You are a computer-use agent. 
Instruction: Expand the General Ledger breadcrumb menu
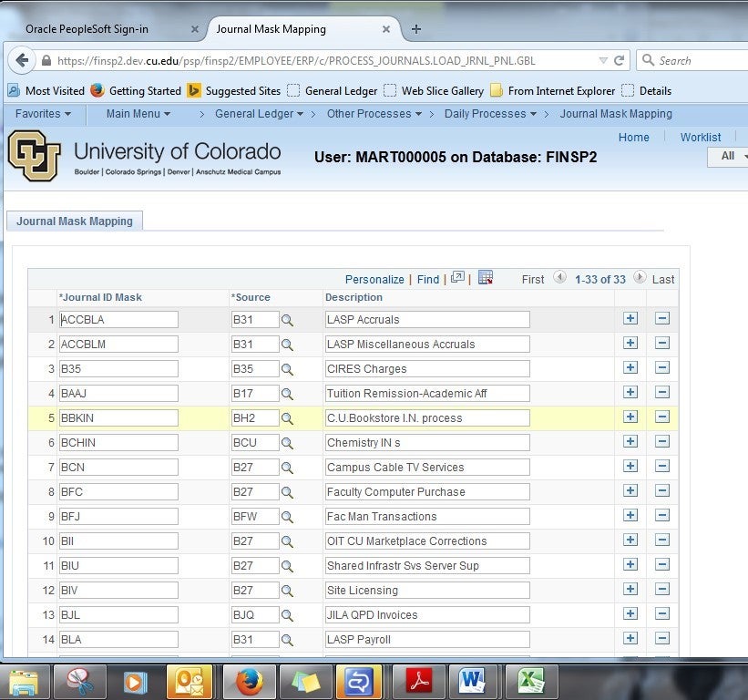pyautogui.click(x=259, y=114)
